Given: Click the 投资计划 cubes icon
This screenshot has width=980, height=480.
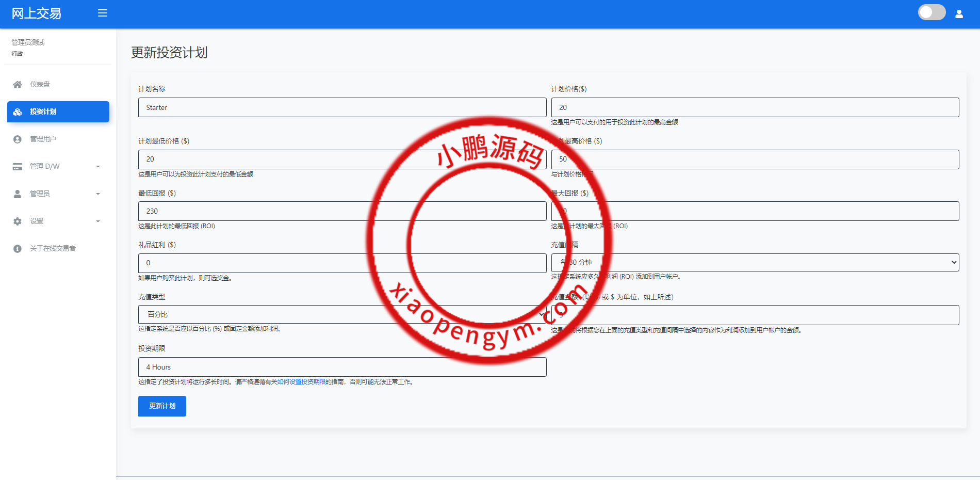Looking at the screenshot, I should coord(18,112).
